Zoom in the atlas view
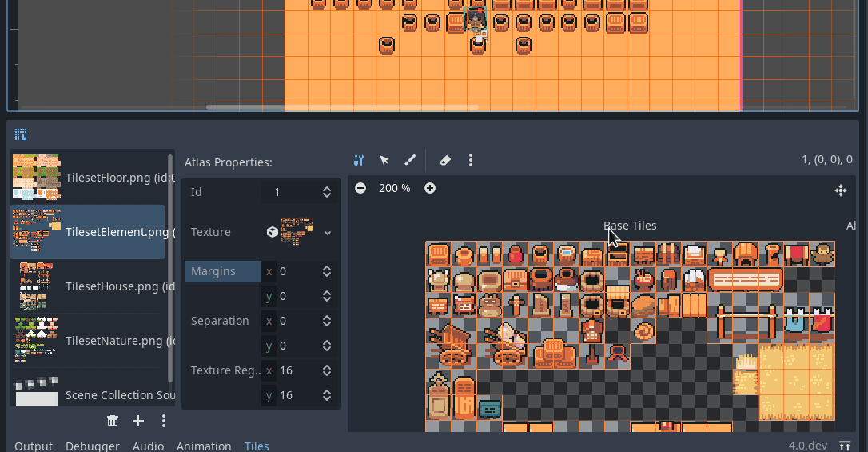 pos(430,188)
